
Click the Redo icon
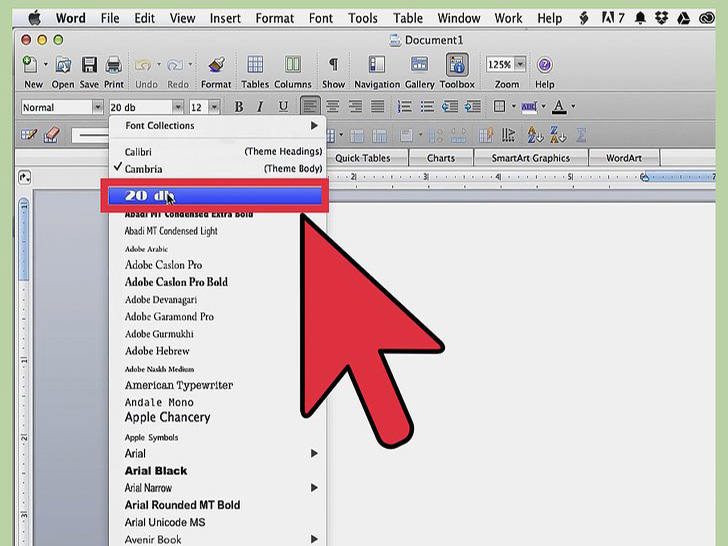(175, 65)
